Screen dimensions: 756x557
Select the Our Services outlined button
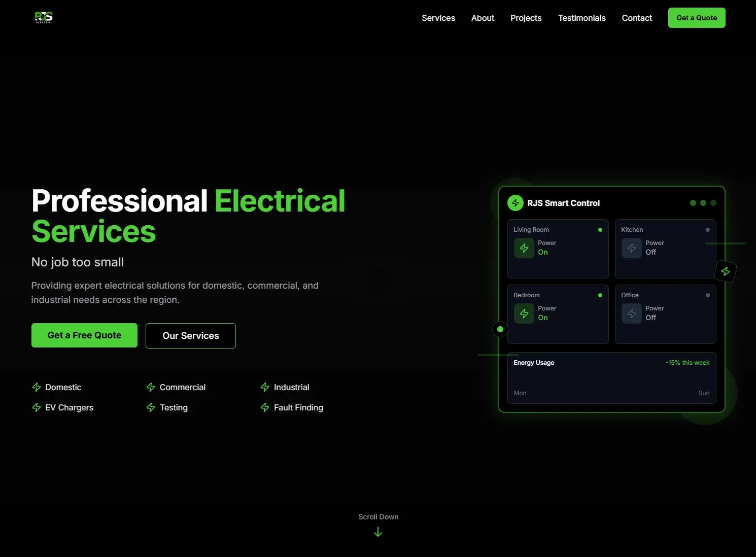[191, 336]
